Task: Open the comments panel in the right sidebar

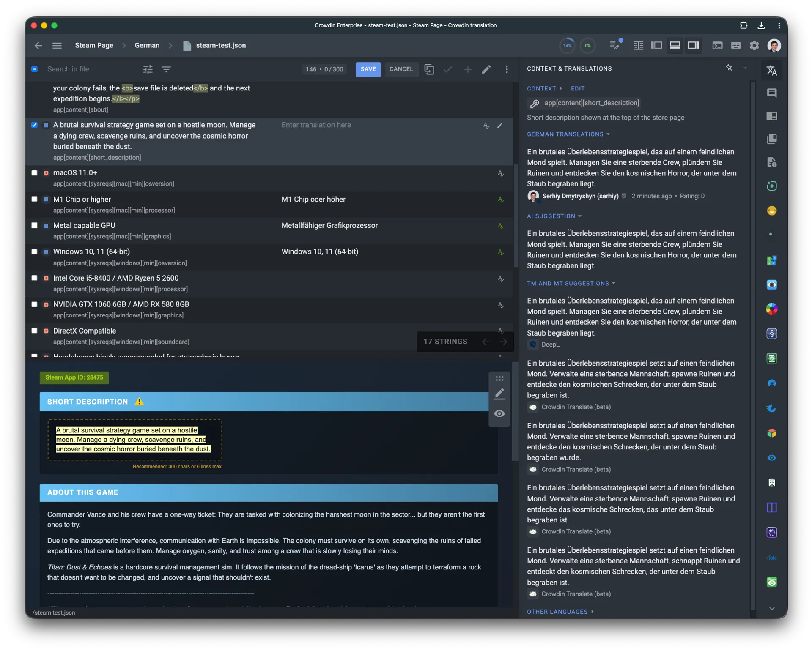Action: [x=772, y=93]
